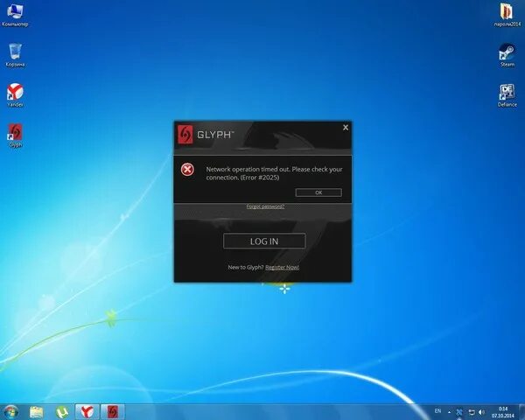Viewport: 525px width, 420px height.
Task: Click the LOG IN button
Action: pyautogui.click(x=264, y=241)
